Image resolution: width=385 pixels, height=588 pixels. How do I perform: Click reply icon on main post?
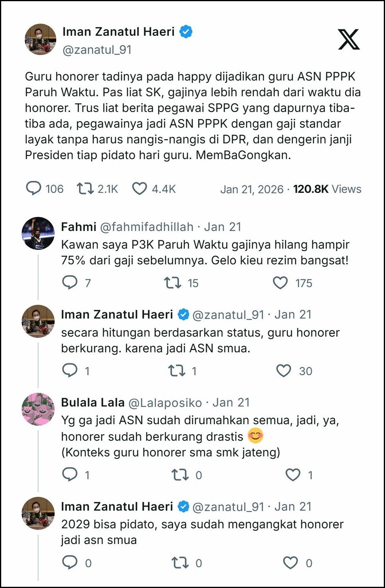33,189
